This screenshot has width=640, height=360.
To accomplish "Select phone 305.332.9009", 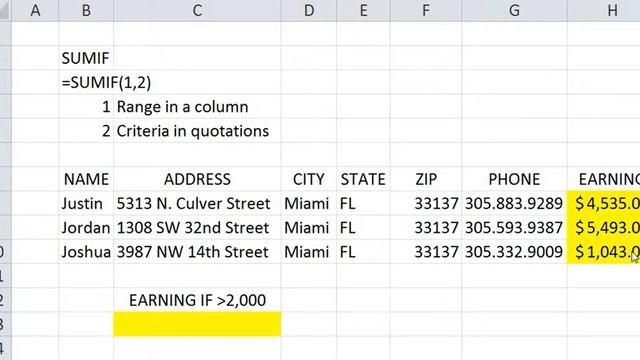I will [x=514, y=251].
